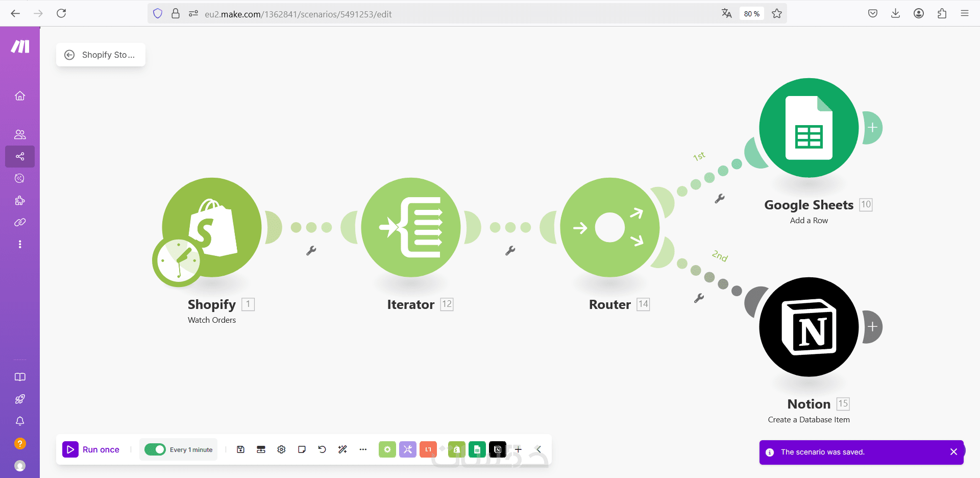Click the Make logo in sidebar
Screen dimensions: 980x478
point(20,46)
